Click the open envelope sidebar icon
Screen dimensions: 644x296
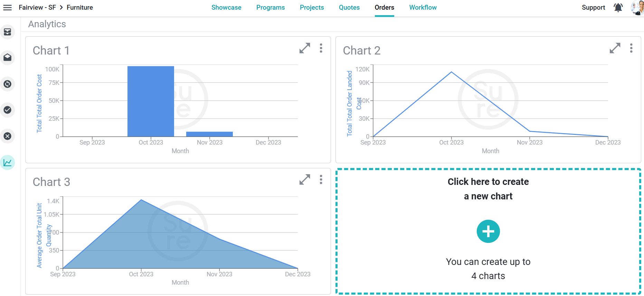coord(8,58)
